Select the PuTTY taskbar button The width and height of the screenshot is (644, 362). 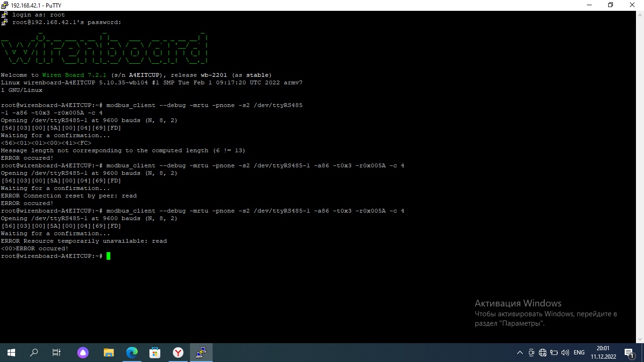(201, 353)
